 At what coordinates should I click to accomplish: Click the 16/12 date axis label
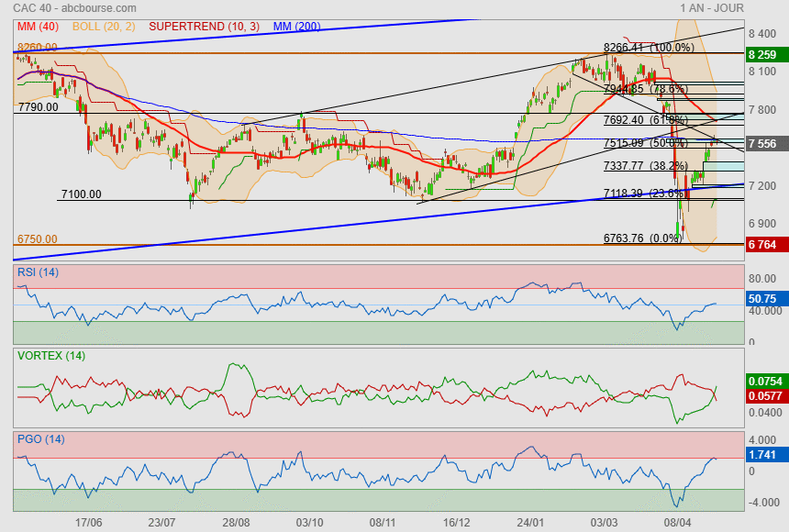456,522
